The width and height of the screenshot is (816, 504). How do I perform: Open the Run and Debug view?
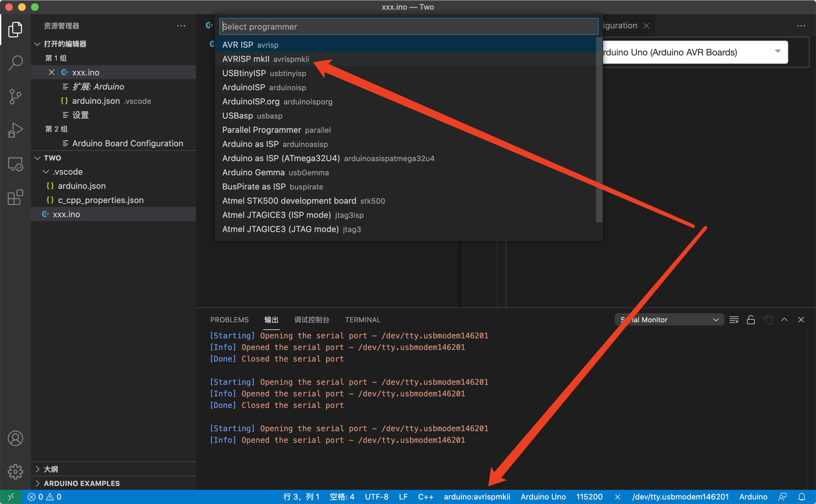(x=15, y=130)
